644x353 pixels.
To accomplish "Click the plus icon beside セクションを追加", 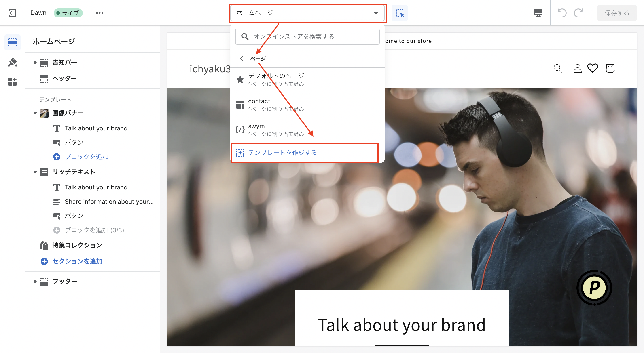I will [44, 261].
